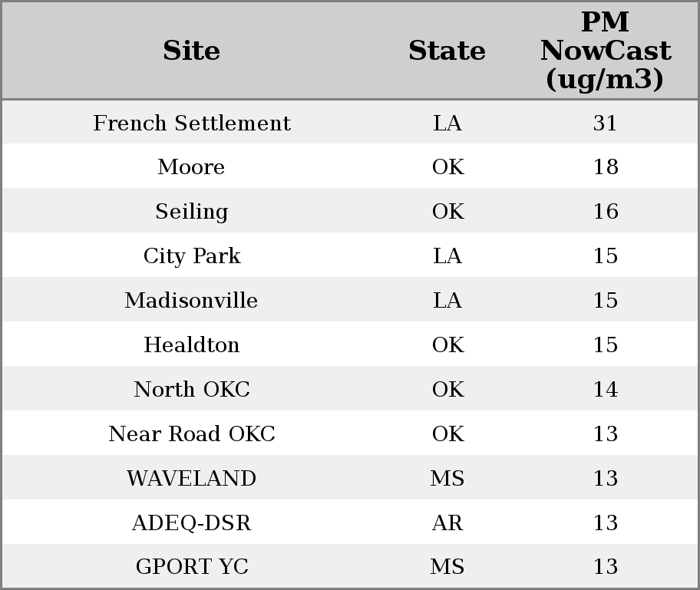Screen dimensions: 700x590
Task: Click the City Park site entry
Action: 191,256
